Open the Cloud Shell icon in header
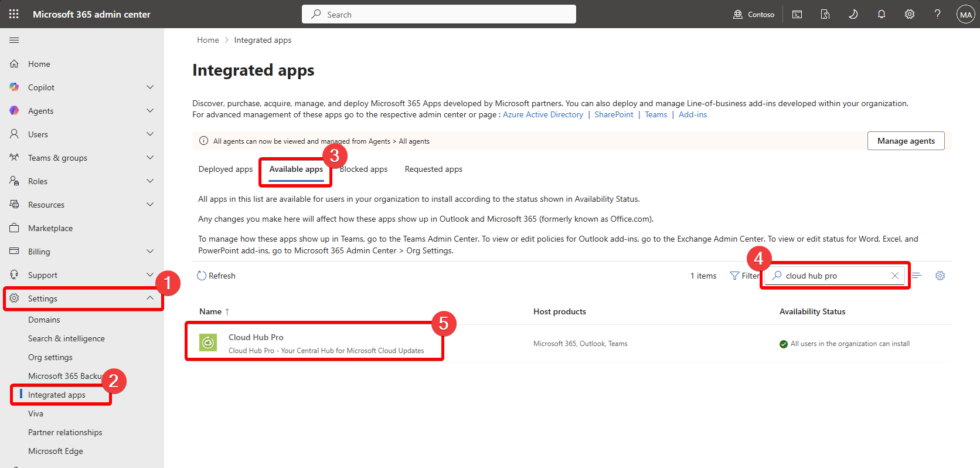This screenshot has width=980, height=468. (x=797, y=14)
